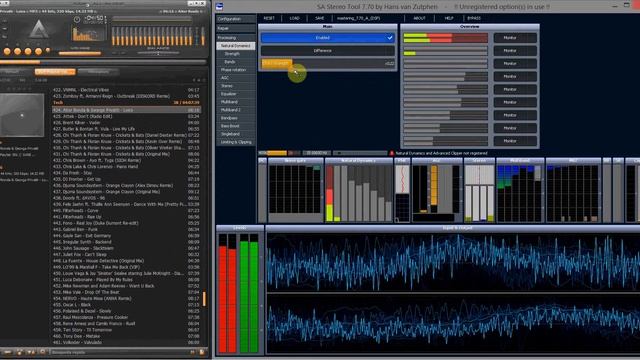This screenshot has height=360, width=640.
Task: Click the second orange round playback button in AIMP
Action: [18, 51]
